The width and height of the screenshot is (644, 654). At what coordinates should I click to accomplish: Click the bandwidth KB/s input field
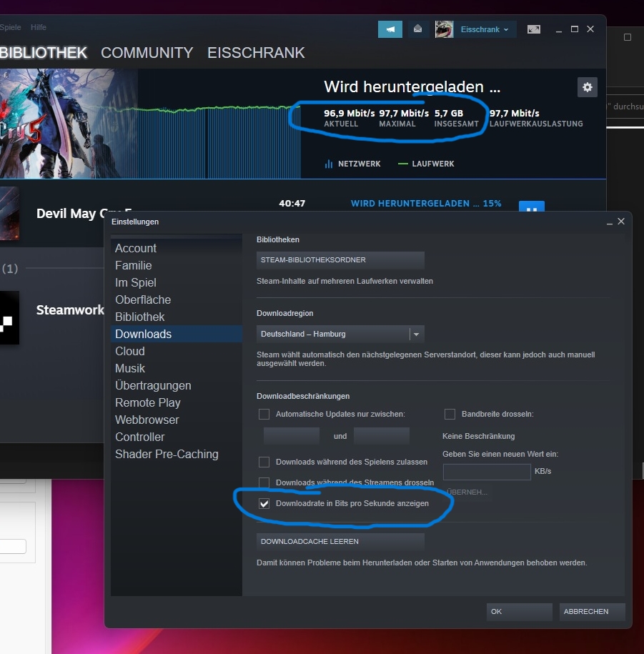(x=487, y=472)
